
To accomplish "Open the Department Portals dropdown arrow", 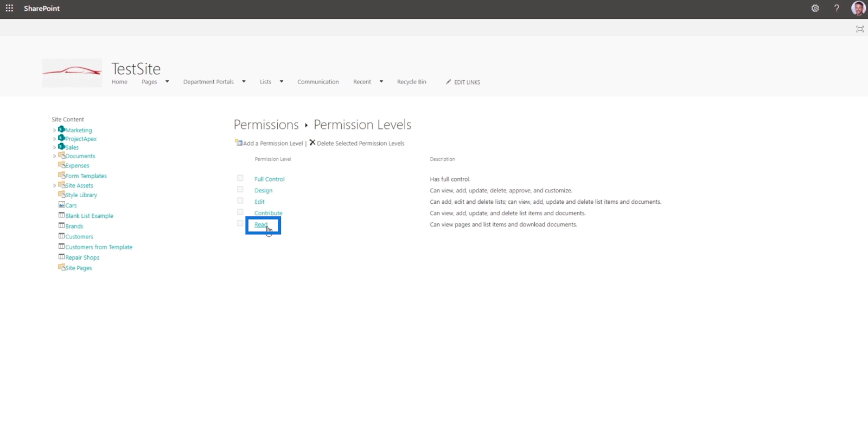I will 244,82.
